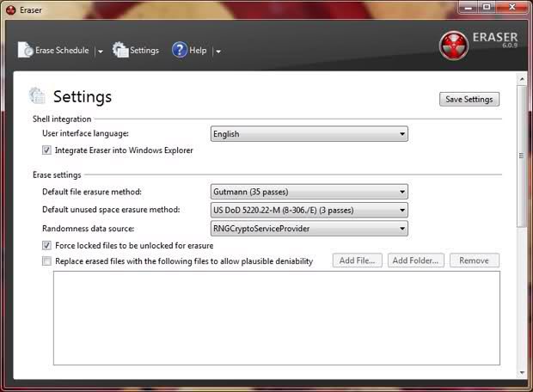Click the blue Help question mark icon
This screenshot has height=392, width=533.
pos(180,50)
